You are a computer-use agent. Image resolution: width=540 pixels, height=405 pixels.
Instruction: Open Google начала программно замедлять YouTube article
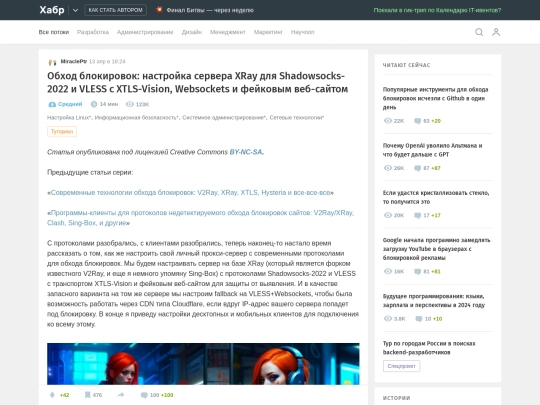tap(436, 249)
